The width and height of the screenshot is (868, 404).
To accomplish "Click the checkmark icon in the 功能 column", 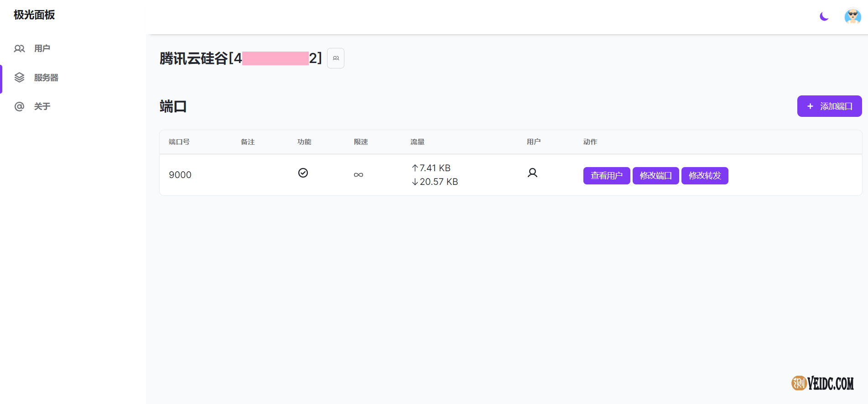I will point(303,173).
